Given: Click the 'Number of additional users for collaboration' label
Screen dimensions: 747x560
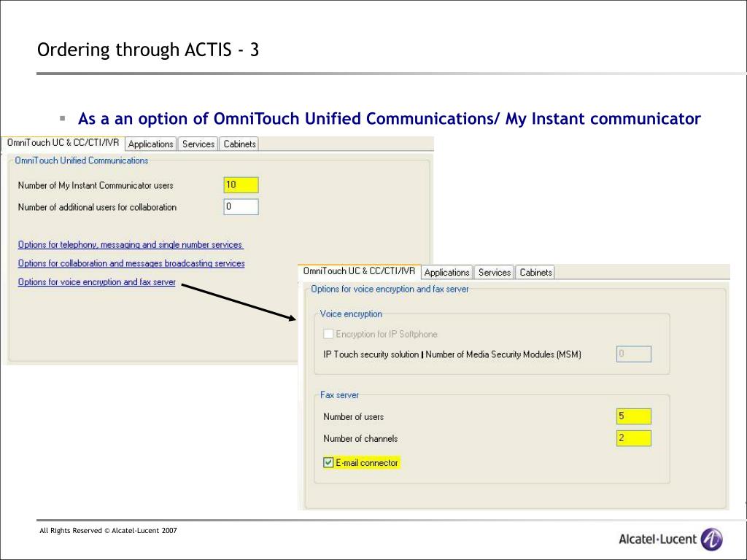Looking at the screenshot, I should [97, 207].
